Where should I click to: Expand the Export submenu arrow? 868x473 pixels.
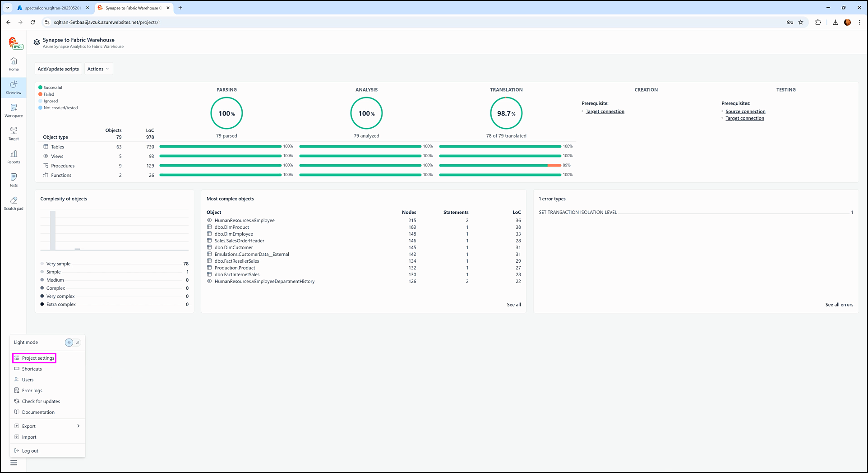point(78,426)
